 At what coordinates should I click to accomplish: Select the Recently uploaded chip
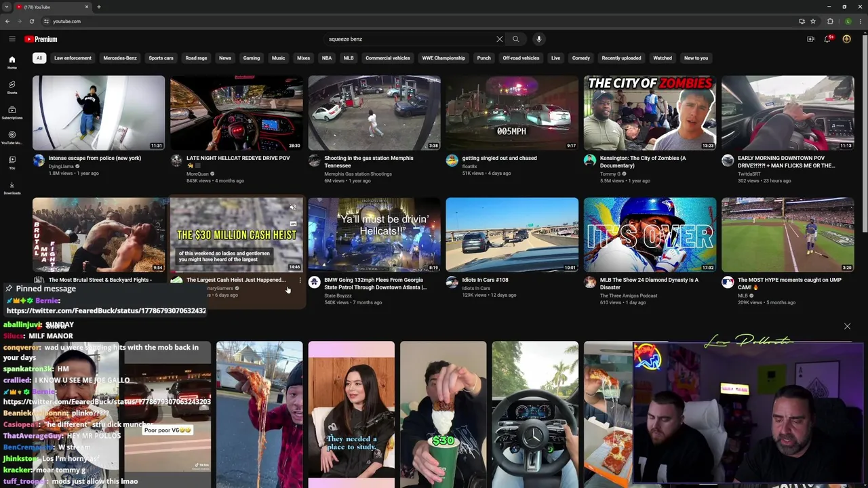coord(621,58)
